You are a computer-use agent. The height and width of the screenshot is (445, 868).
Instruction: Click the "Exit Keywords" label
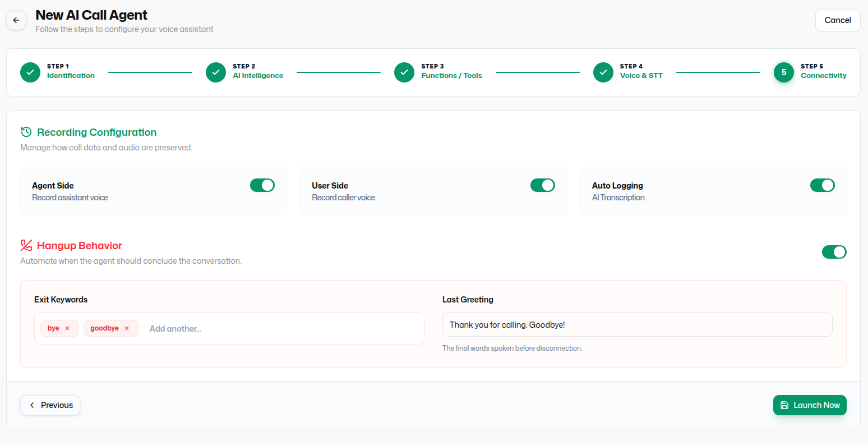(61, 300)
